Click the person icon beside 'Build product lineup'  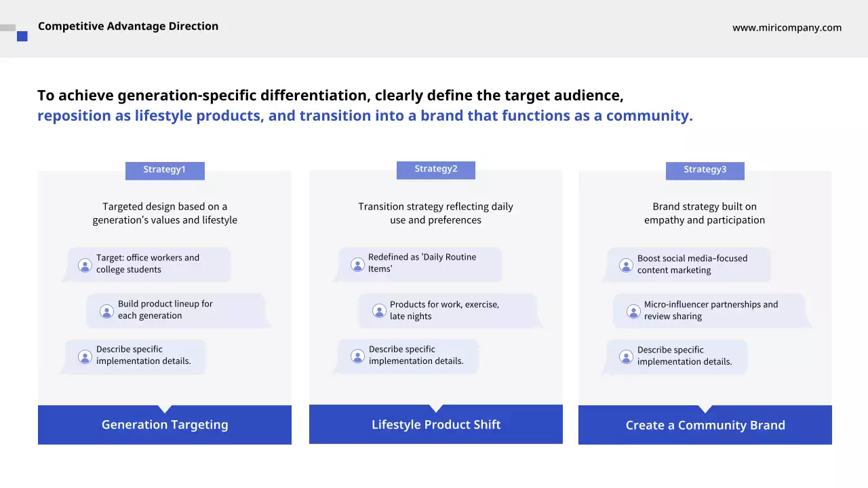(106, 311)
